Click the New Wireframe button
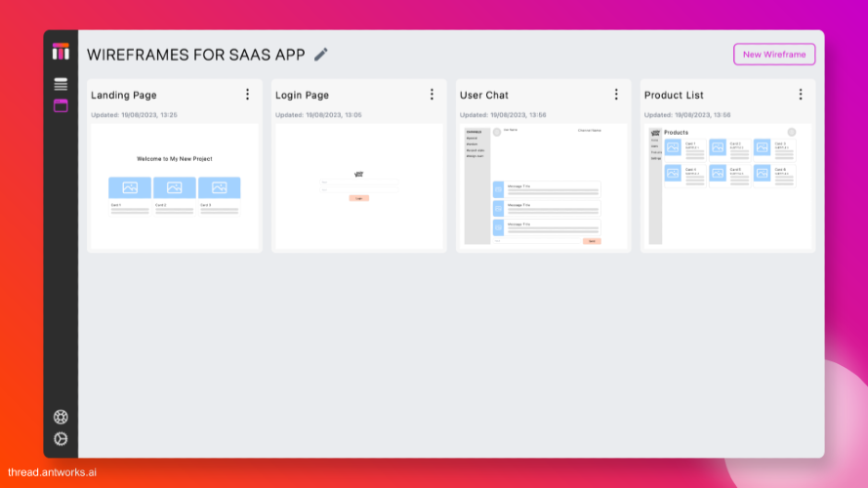The image size is (868, 488). (774, 55)
